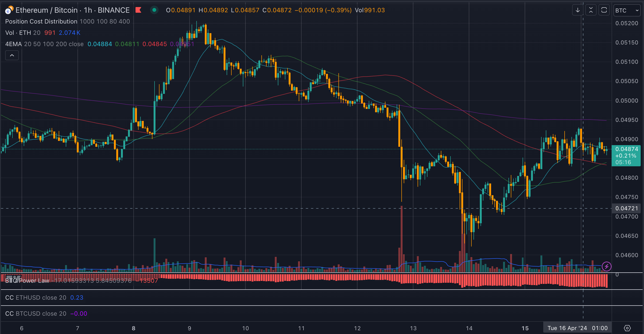Click date label 6 on time axis
The image size is (644, 334).
22,328
